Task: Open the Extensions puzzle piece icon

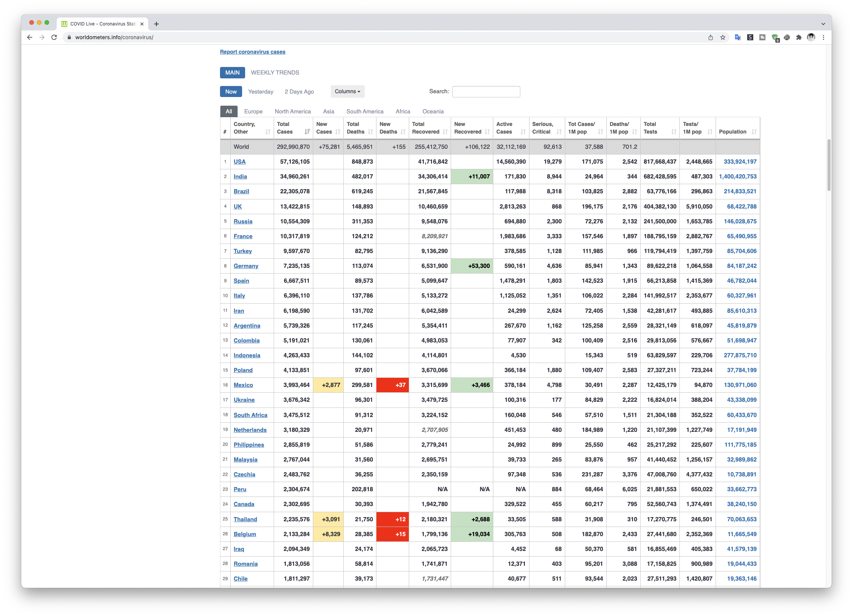Action: tap(799, 37)
